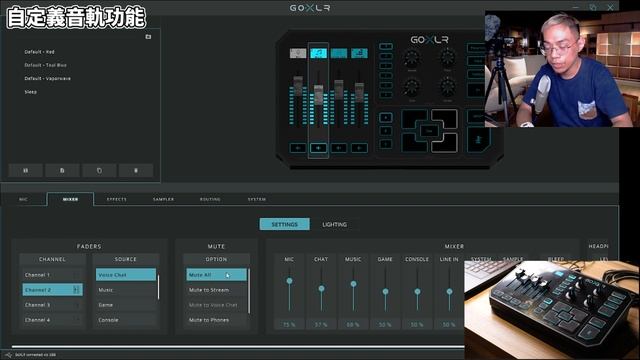Switch to the MIC tab
Viewport: 640px width, 360px height.
23,199
